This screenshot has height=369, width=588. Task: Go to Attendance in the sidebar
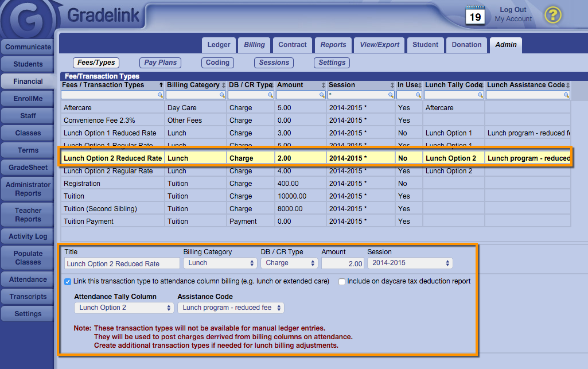coord(28,279)
